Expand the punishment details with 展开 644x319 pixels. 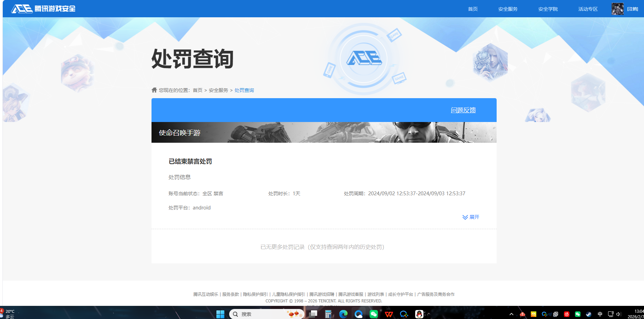pyautogui.click(x=471, y=217)
